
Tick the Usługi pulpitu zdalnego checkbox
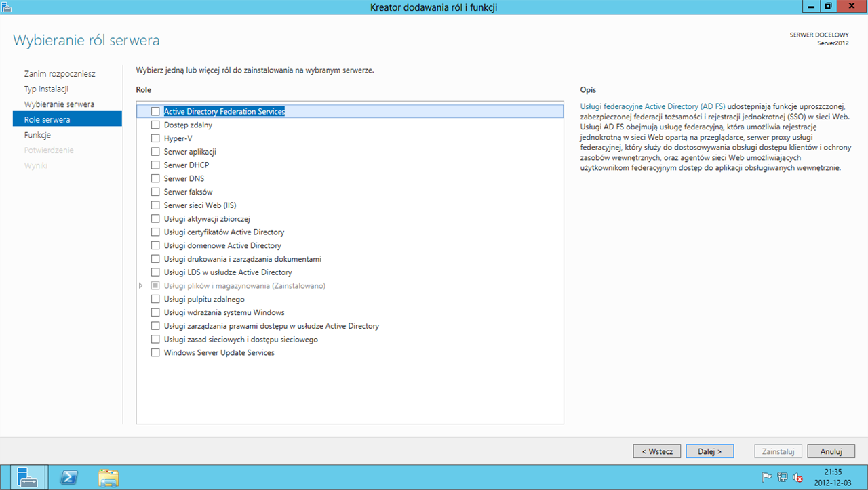[155, 300]
